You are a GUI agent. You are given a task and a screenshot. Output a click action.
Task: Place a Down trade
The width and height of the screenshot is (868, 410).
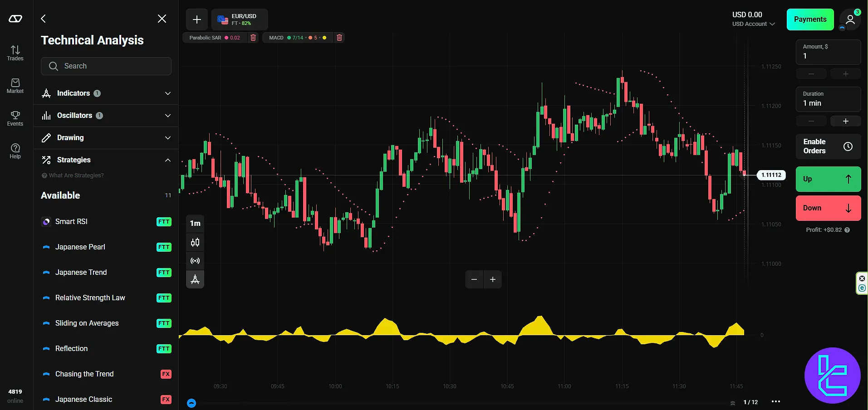829,208
